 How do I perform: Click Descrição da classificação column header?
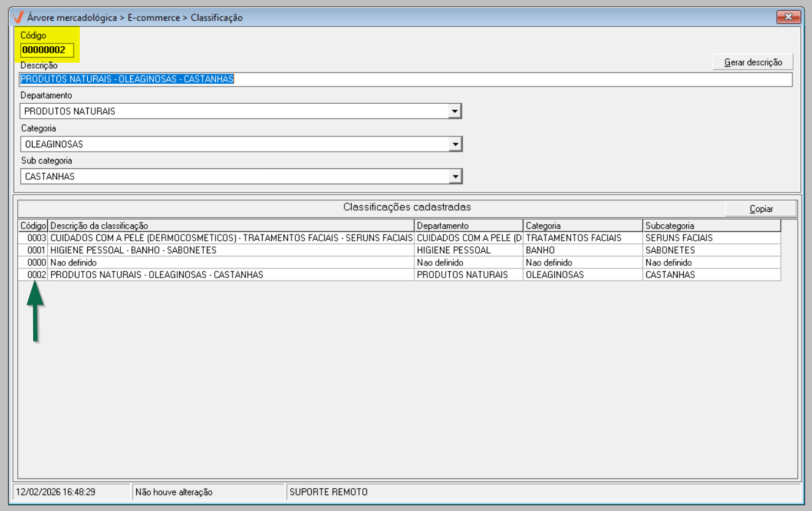coord(231,226)
